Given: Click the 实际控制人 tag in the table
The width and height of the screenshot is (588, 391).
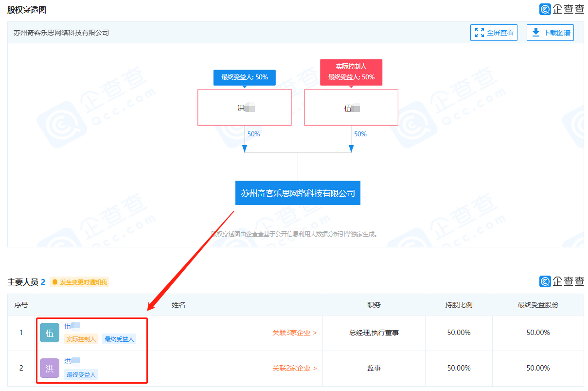Looking at the screenshot, I should tap(81, 339).
